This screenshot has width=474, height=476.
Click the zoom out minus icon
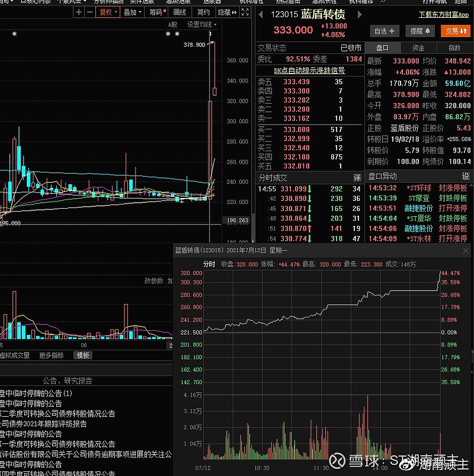coord(90,12)
